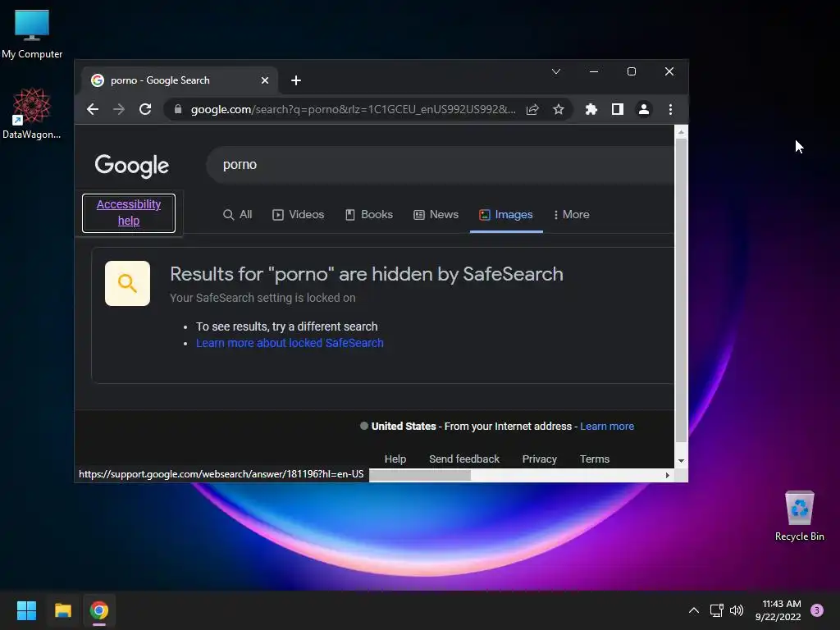Click the forward navigation arrow
Screen dimensions: 840x630
click(119, 109)
